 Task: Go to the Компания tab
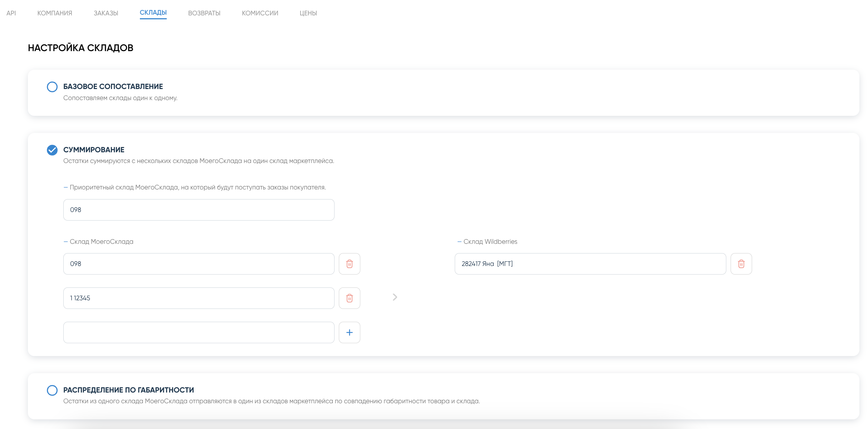pos(55,13)
